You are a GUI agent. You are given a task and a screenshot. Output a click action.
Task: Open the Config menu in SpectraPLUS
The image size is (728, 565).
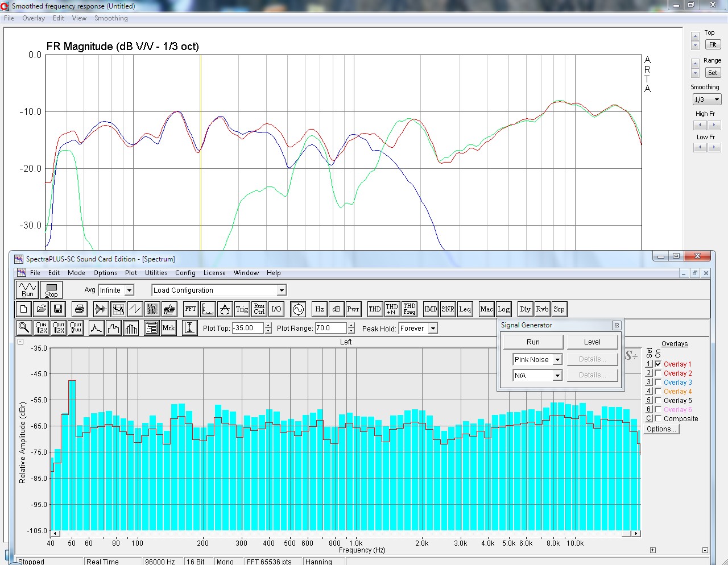pyautogui.click(x=185, y=273)
